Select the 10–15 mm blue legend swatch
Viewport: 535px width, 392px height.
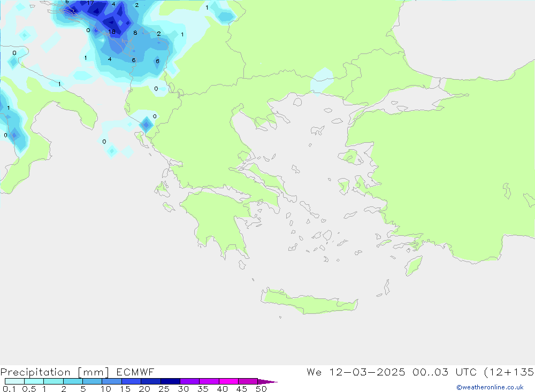pos(112,381)
